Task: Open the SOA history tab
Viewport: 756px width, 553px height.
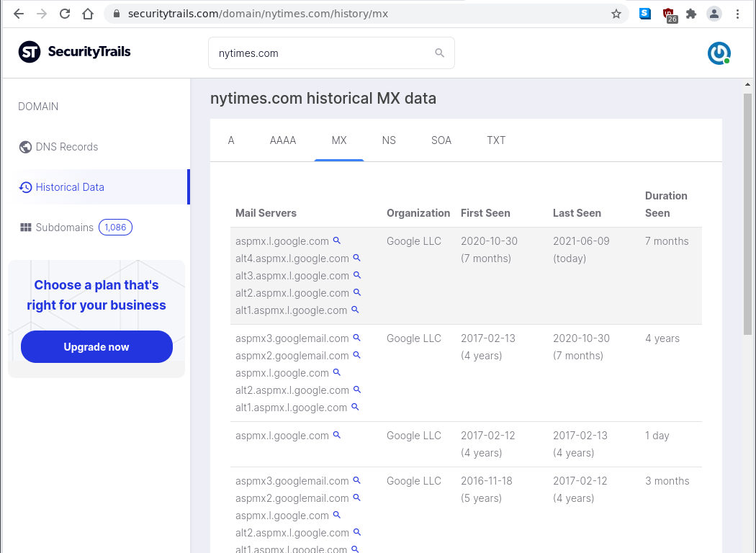Action: pyautogui.click(x=441, y=140)
